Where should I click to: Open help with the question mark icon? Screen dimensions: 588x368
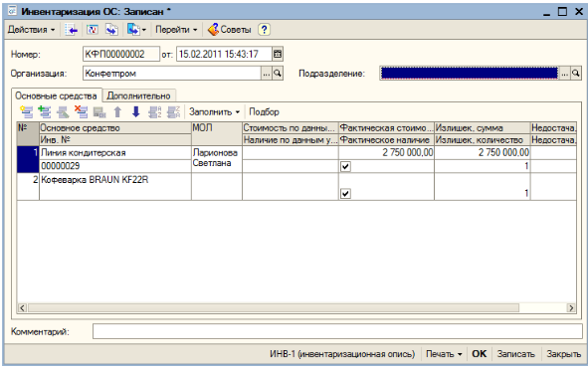[x=264, y=30]
